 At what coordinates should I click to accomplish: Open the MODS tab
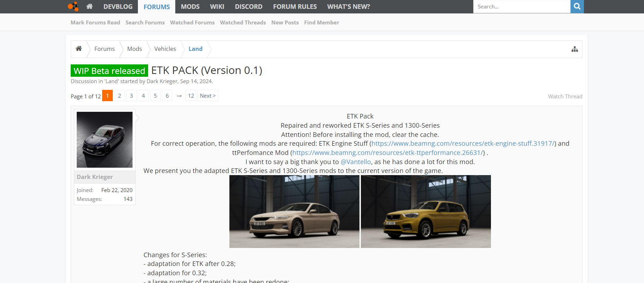(x=190, y=7)
